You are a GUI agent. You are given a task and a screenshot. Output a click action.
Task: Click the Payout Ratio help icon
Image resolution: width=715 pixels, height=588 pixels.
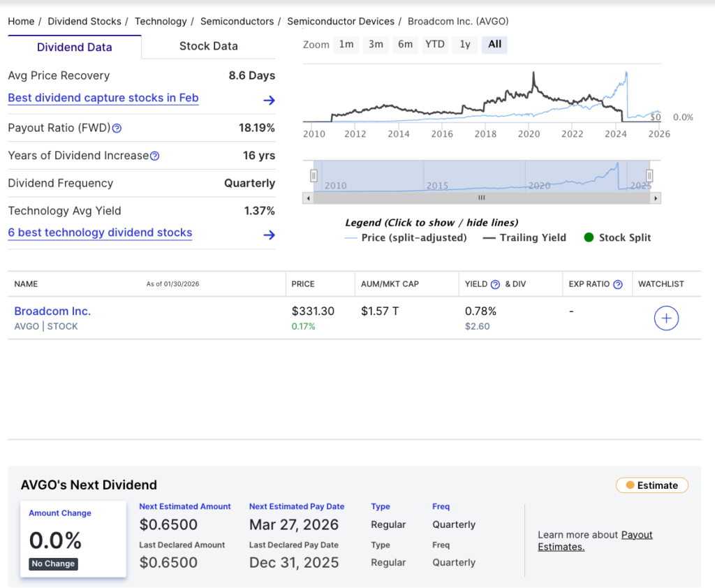(117, 128)
